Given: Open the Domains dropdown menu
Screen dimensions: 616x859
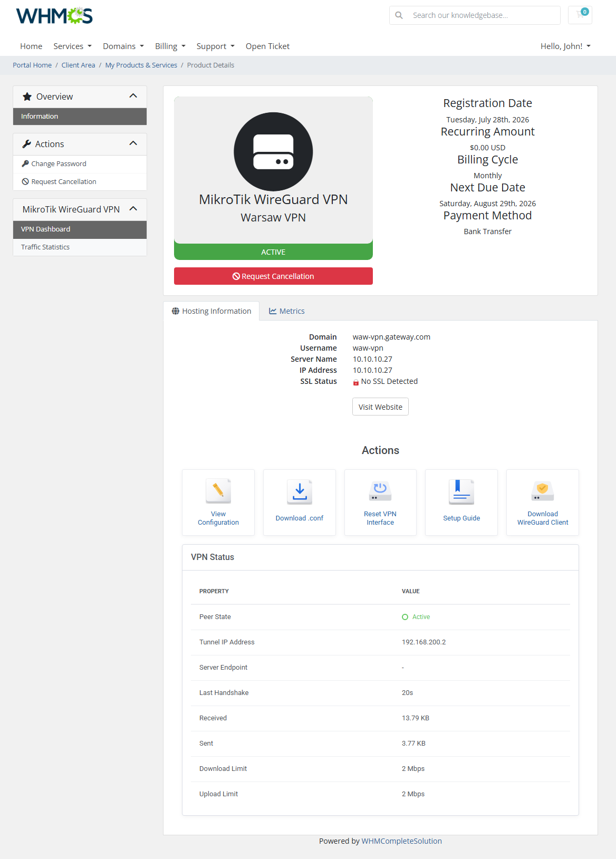Looking at the screenshot, I should (123, 46).
